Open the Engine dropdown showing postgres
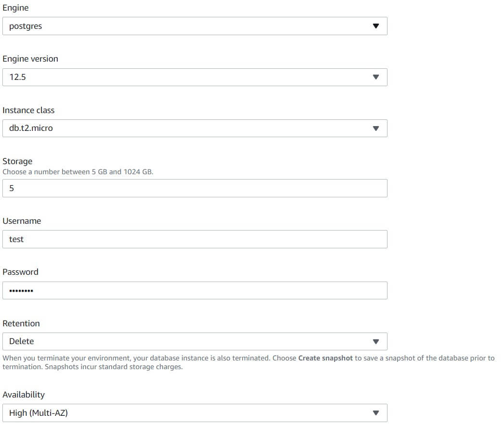This screenshot has height=424, width=504. click(195, 26)
